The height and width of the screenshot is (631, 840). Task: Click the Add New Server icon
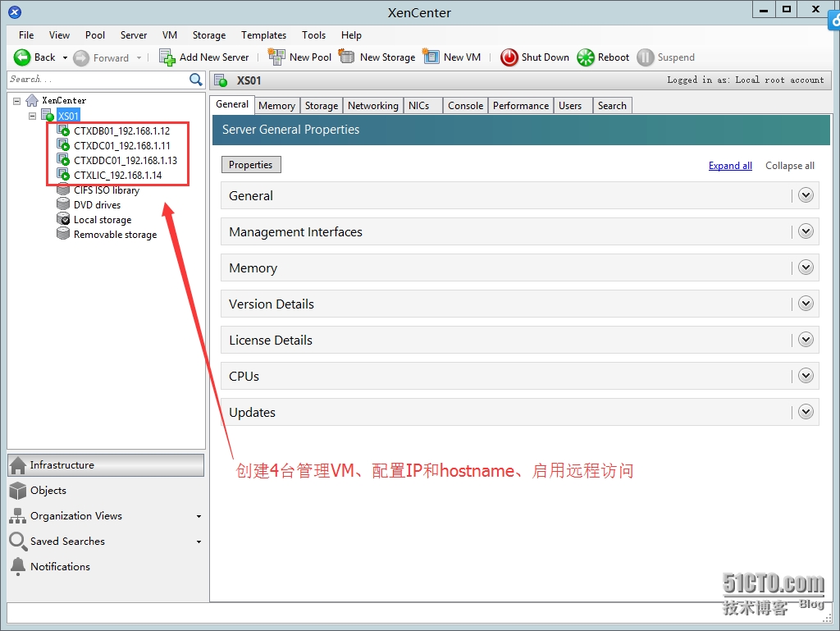[167, 57]
